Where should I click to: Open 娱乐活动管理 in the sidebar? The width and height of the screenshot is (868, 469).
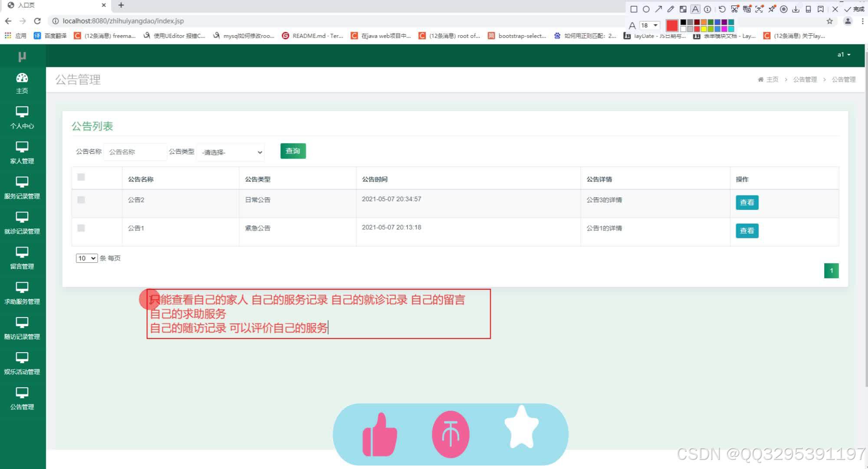[x=22, y=364]
